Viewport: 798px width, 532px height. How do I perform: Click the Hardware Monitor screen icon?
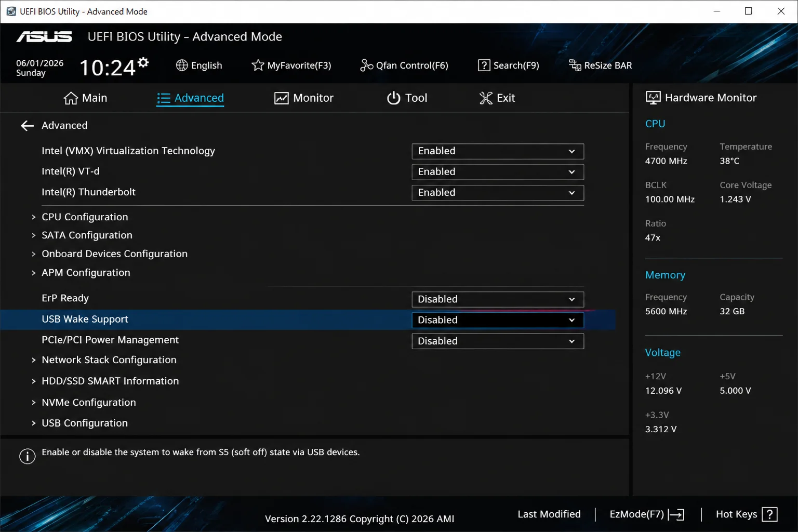653,98
